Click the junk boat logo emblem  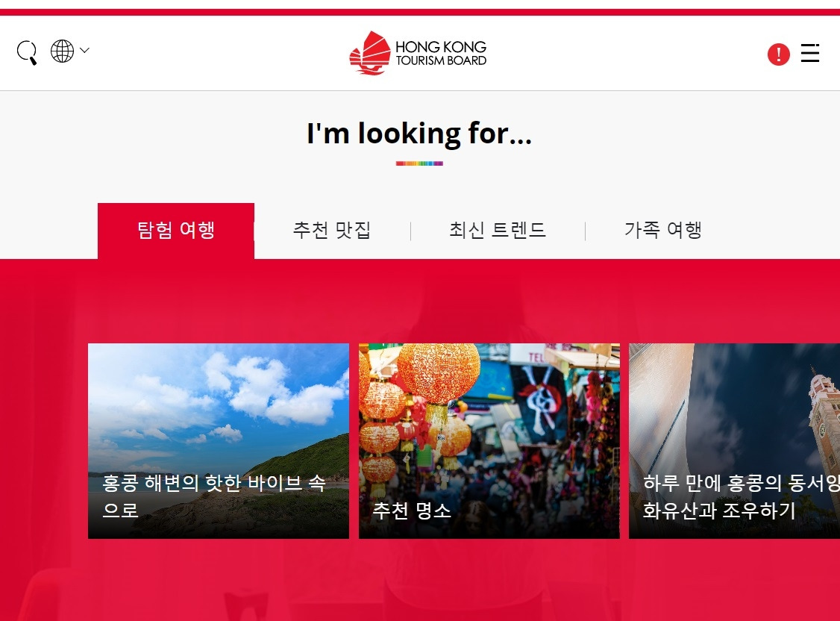370,53
